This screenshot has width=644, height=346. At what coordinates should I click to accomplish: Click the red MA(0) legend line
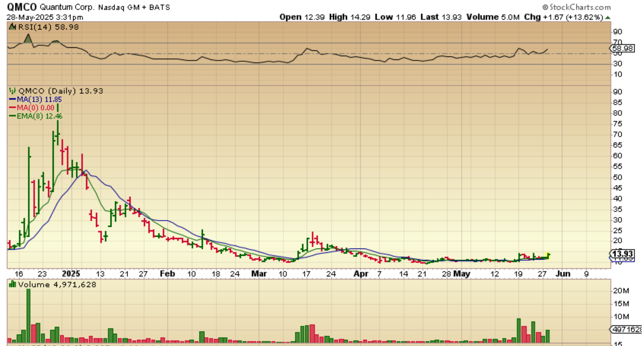coord(13,108)
